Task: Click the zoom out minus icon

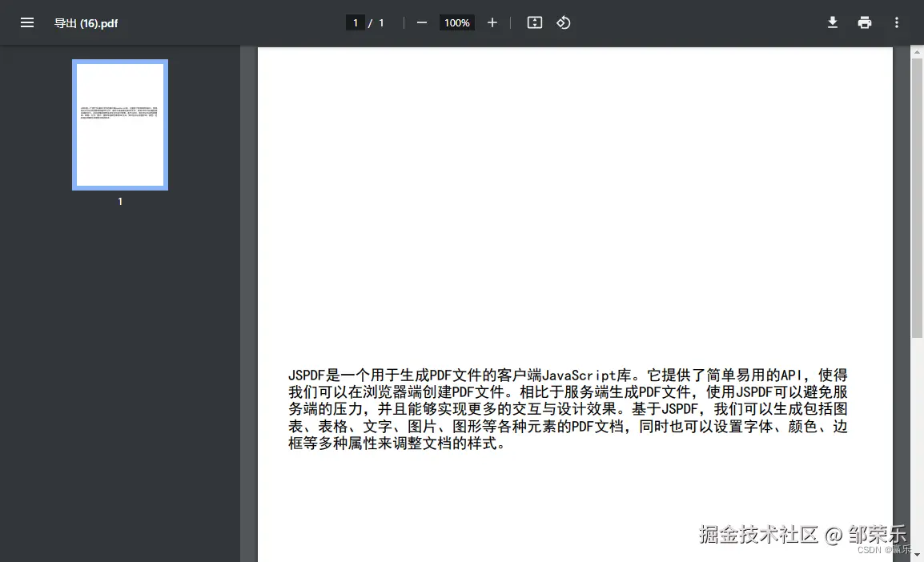Action: point(421,22)
